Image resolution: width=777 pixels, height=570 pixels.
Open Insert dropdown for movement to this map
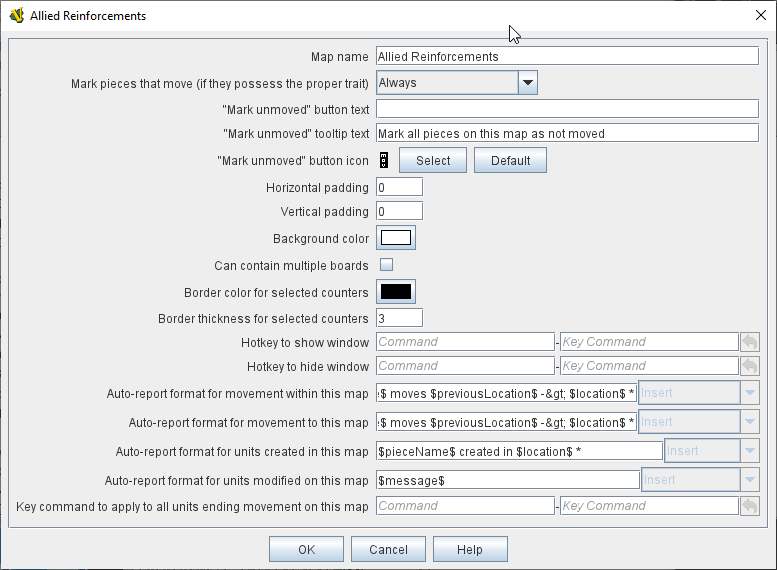pos(749,422)
